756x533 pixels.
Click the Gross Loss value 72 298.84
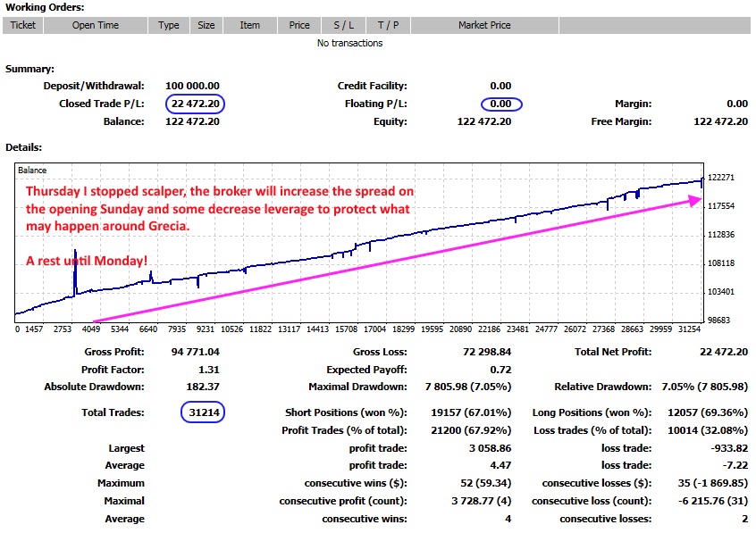point(487,352)
